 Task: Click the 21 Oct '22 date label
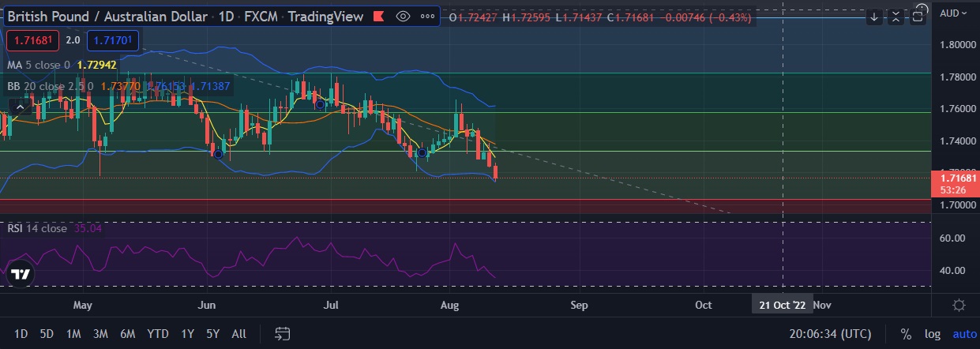click(x=783, y=305)
